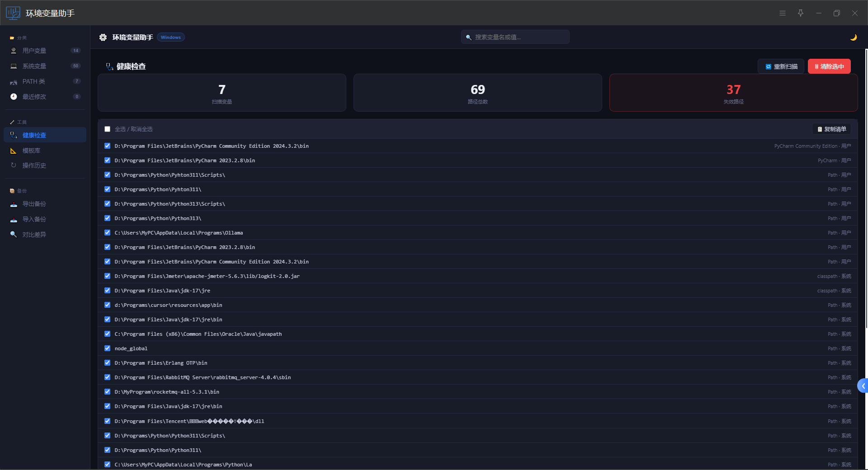Click the 导出备份 icon
The image size is (868, 470).
(14, 204)
